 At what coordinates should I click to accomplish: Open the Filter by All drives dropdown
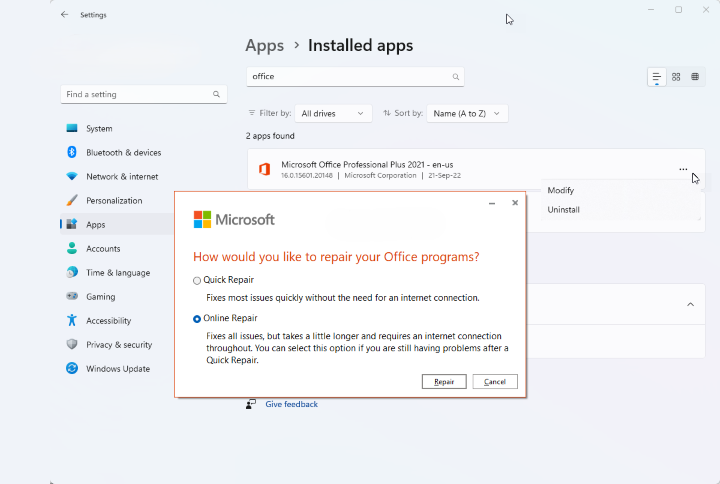coord(332,113)
